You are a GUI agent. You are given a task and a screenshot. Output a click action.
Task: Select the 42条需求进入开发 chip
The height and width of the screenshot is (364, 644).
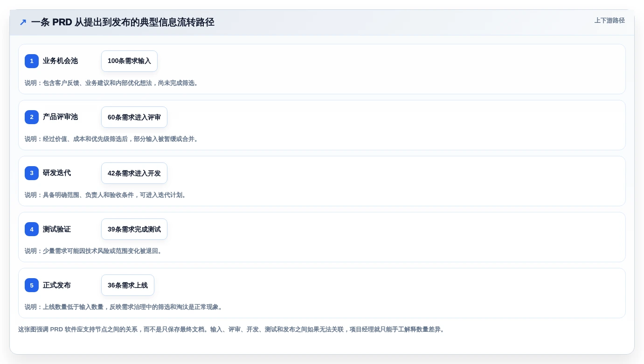134,173
